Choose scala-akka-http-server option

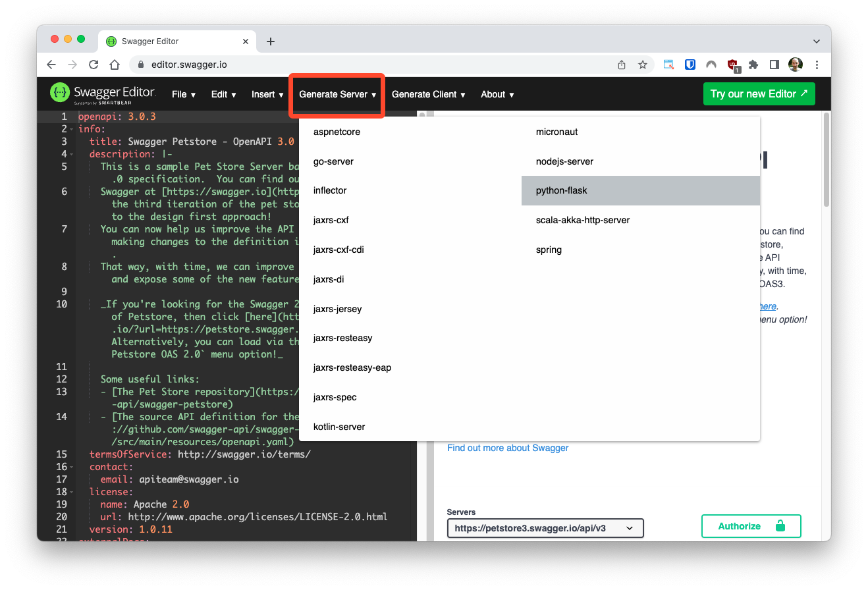[641, 220]
